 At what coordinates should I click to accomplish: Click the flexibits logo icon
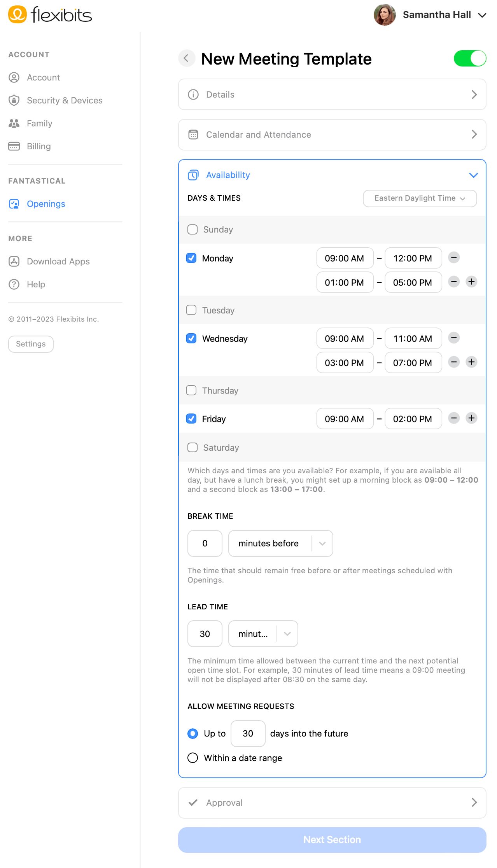tap(17, 14)
